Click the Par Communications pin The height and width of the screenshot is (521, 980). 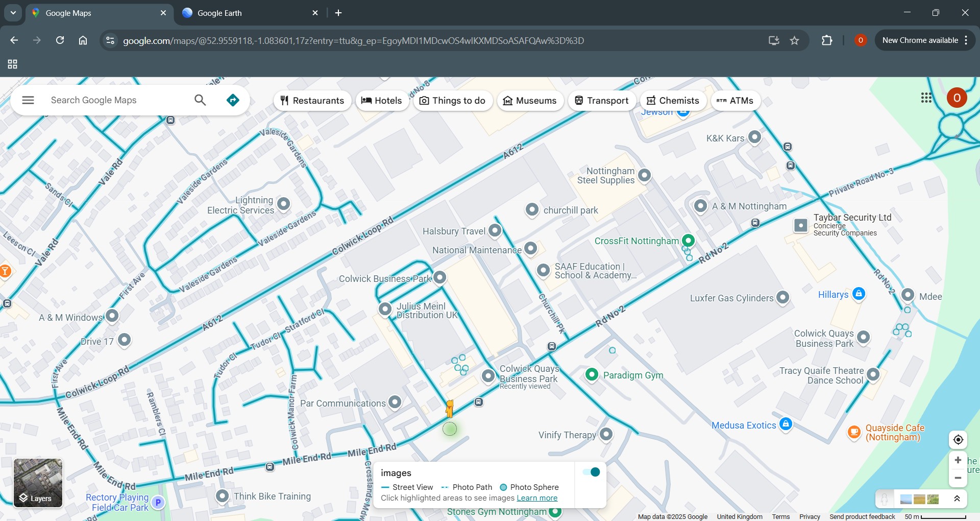(x=395, y=402)
